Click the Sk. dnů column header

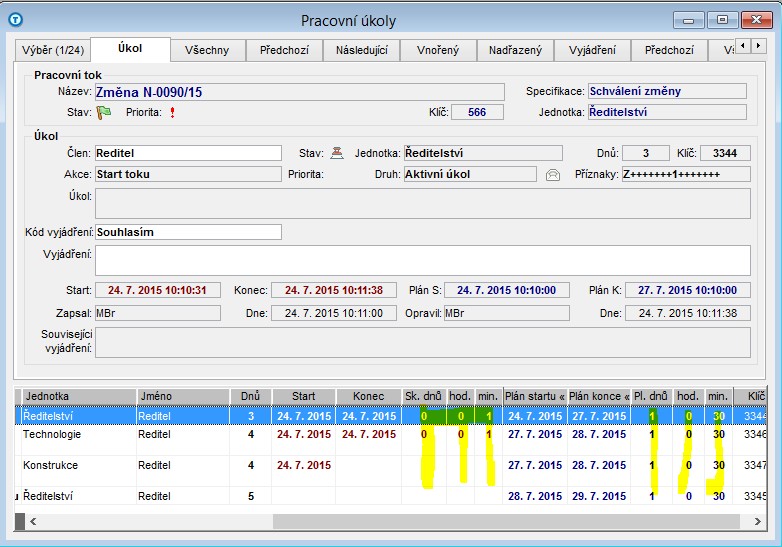(x=424, y=396)
